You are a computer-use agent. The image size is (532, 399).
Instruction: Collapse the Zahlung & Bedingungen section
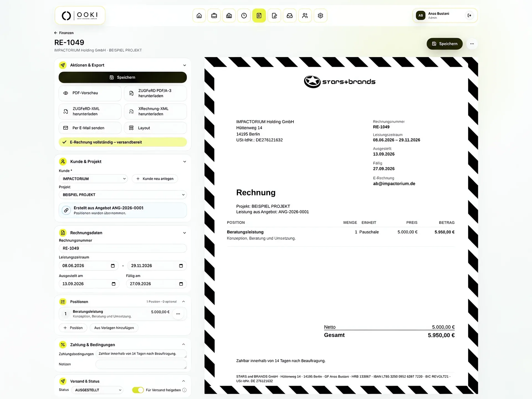click(183, 344)
